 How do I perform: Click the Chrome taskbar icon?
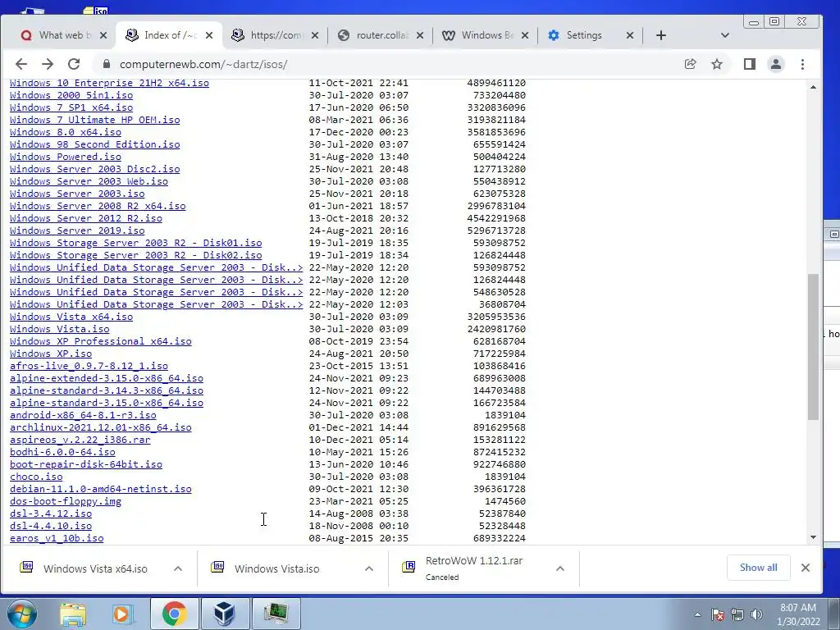coord(174,614)
